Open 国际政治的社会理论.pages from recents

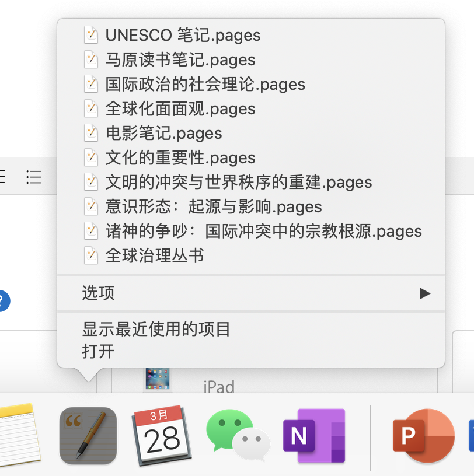tap(251, 84)
